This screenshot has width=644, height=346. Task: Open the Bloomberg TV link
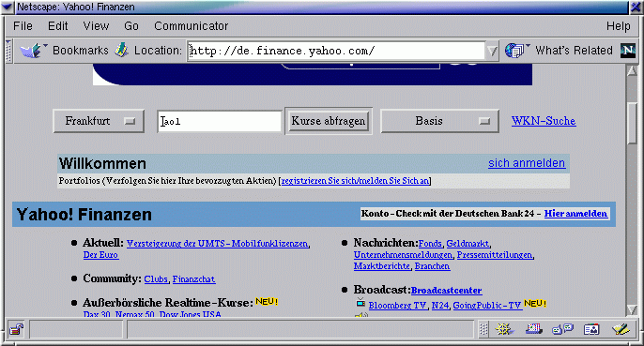click(x=398, y=306)
